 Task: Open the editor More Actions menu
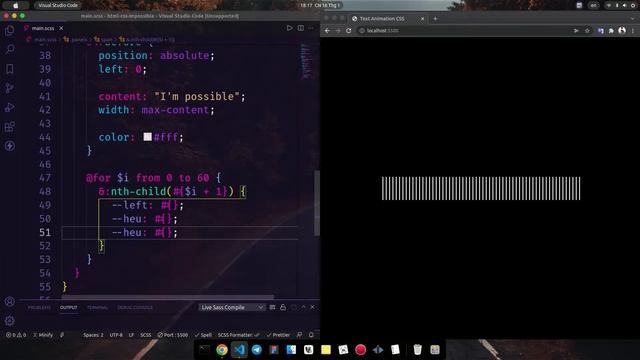[311, 28]
